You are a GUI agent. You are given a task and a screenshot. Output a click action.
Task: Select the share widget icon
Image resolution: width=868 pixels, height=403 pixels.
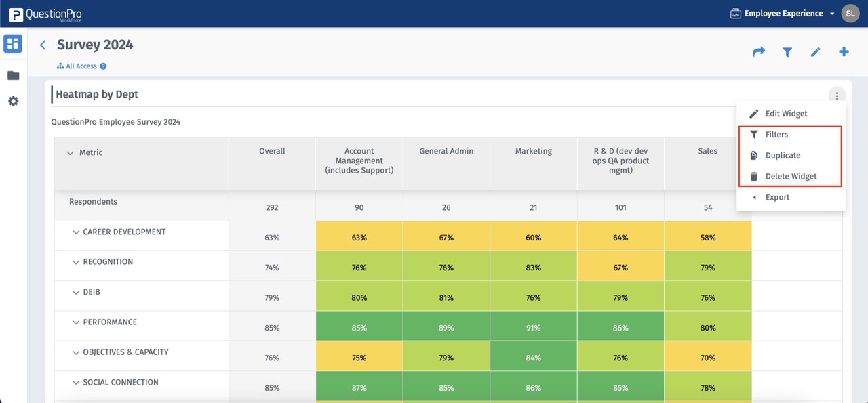[x=758, y=51]
